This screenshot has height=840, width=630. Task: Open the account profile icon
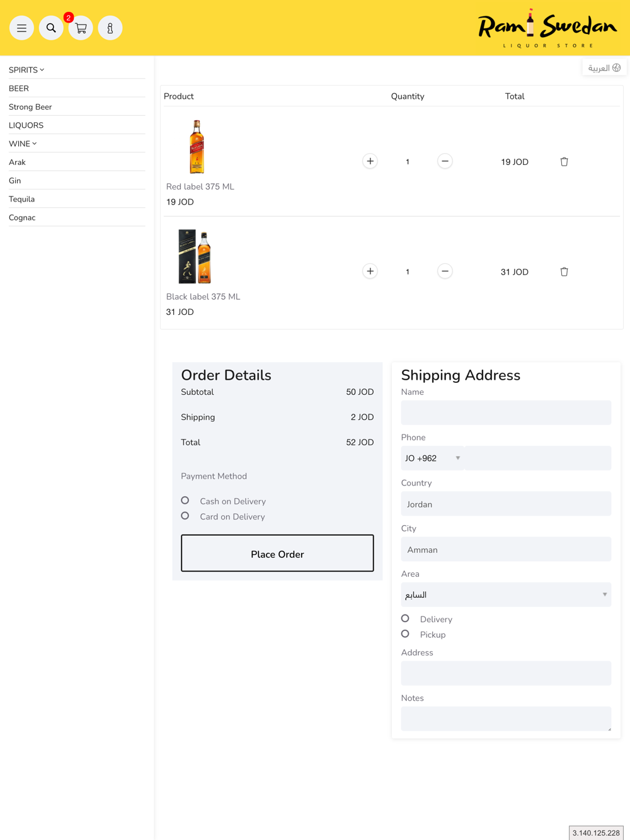click(110, 28)
